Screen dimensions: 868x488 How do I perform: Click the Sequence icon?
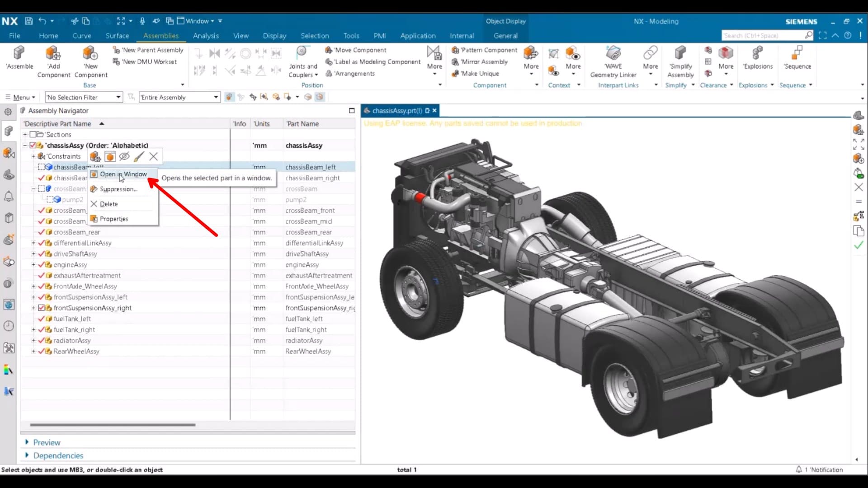pyautogui.click(x=797, y=53)
